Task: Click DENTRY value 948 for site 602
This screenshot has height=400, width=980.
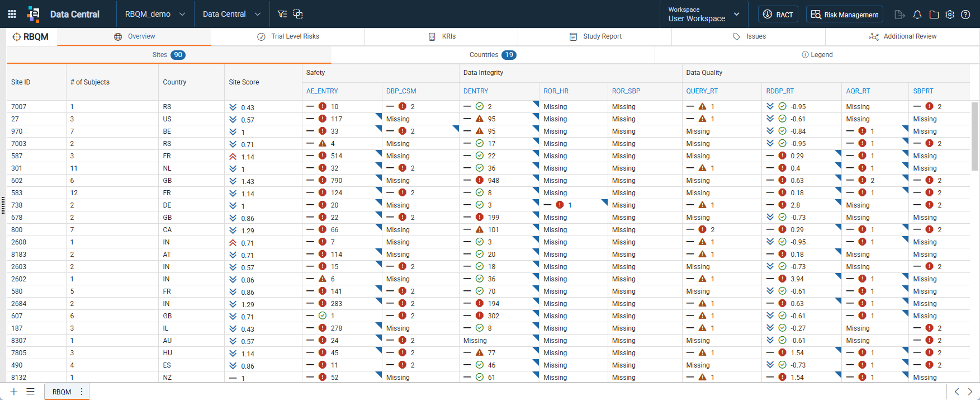Action: [x=494, y=181]
